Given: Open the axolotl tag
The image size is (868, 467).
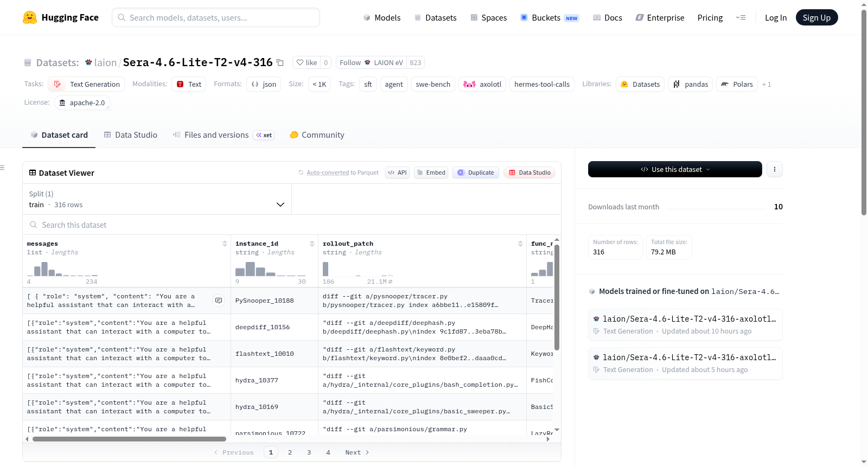Looking at the screenshot, I should coord(482,84).
